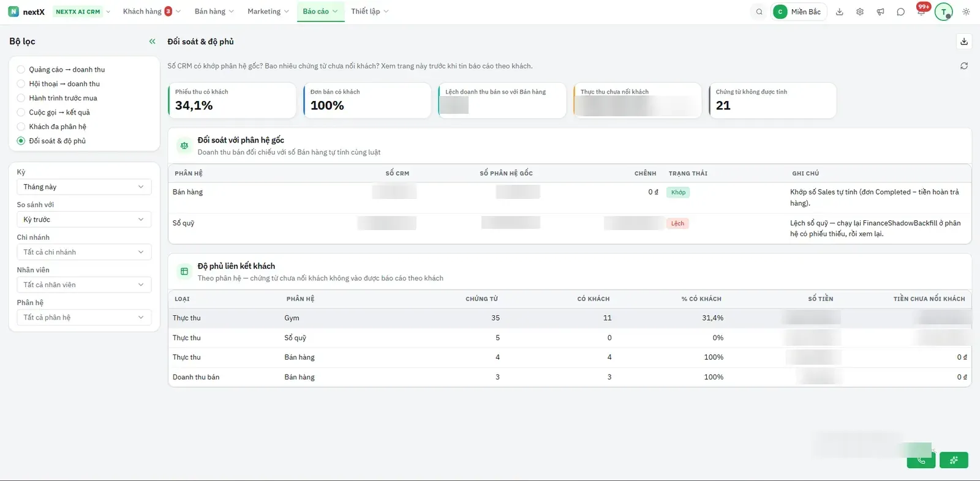Image resolution: width=980 pixels, height=481 pixels.
Task: Select the Thực thu Gym table row
Action: [570, 318]
